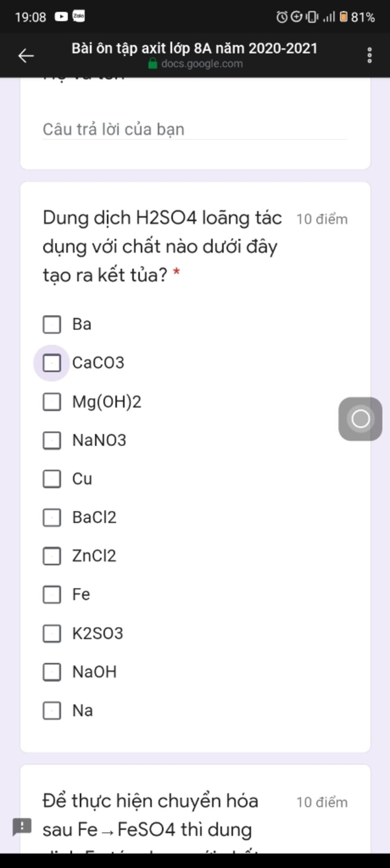The image size is (390, 868).
Task: Tap the report problem flag icon
Action: tap(22, 827)
